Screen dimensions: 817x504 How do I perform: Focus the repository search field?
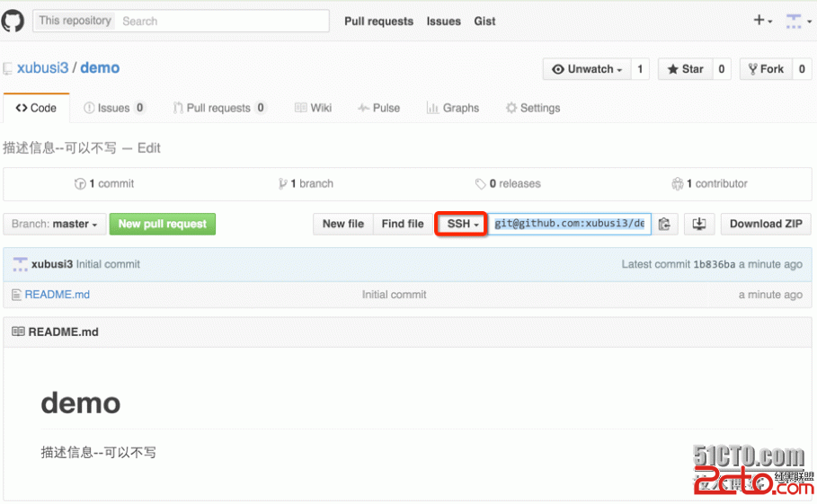point(223,22)
